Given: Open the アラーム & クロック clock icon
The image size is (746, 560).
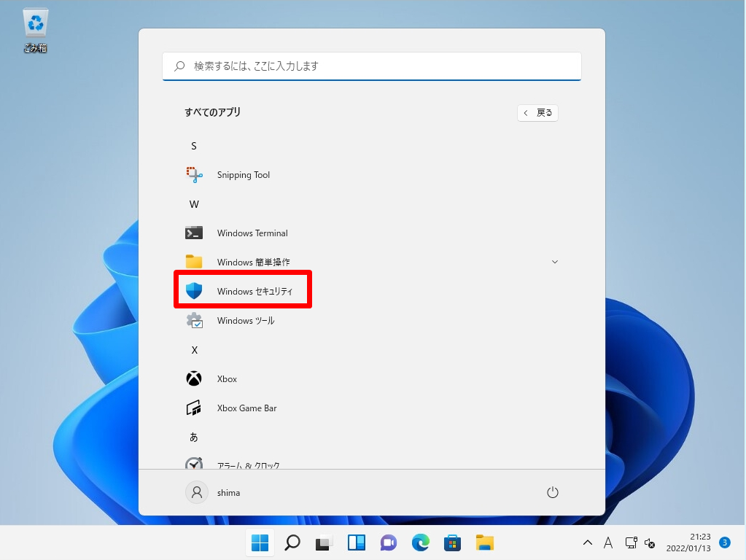Looking at the screenshot, I should (x=194, y=464).
